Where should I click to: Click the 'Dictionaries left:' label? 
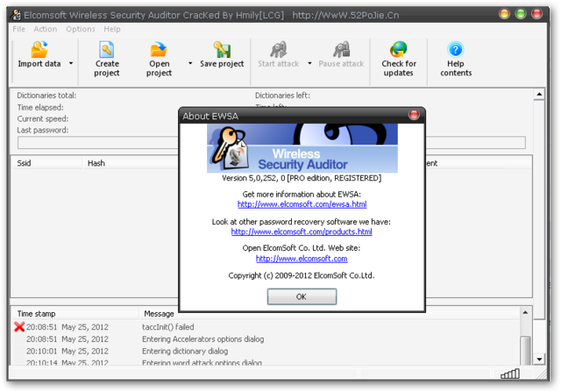(282, 96)
